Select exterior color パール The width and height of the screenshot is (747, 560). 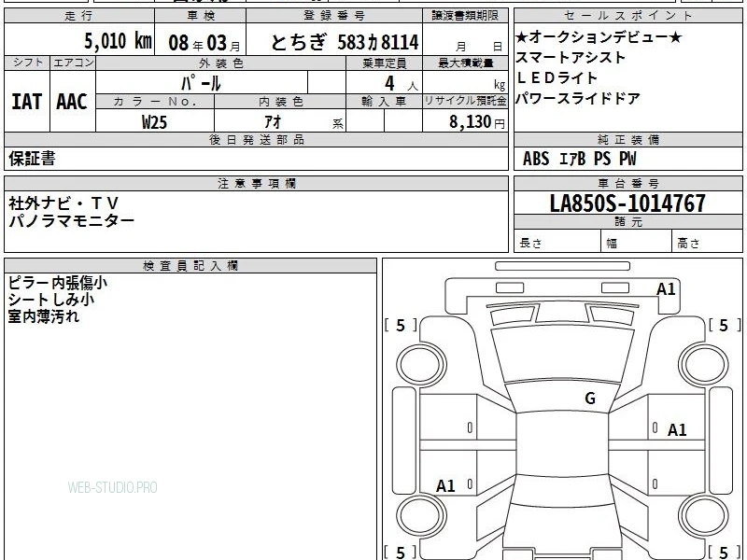pyautogui.click(x=201, y=83)
